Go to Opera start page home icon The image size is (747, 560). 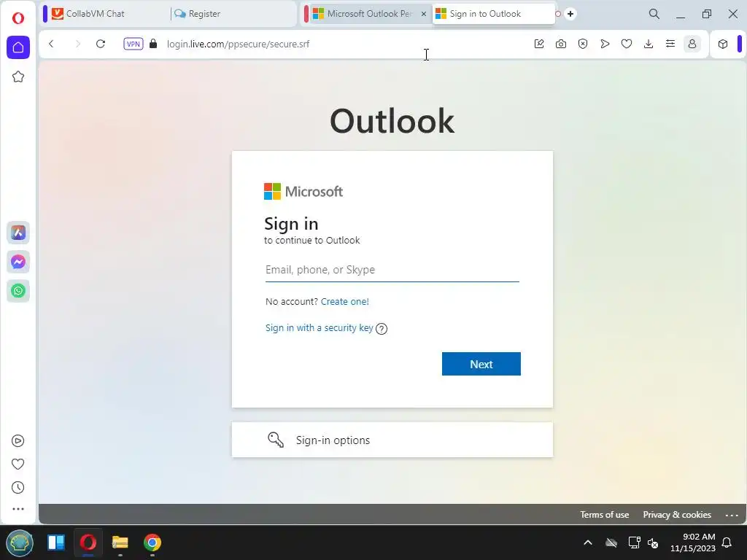(18, 47)
